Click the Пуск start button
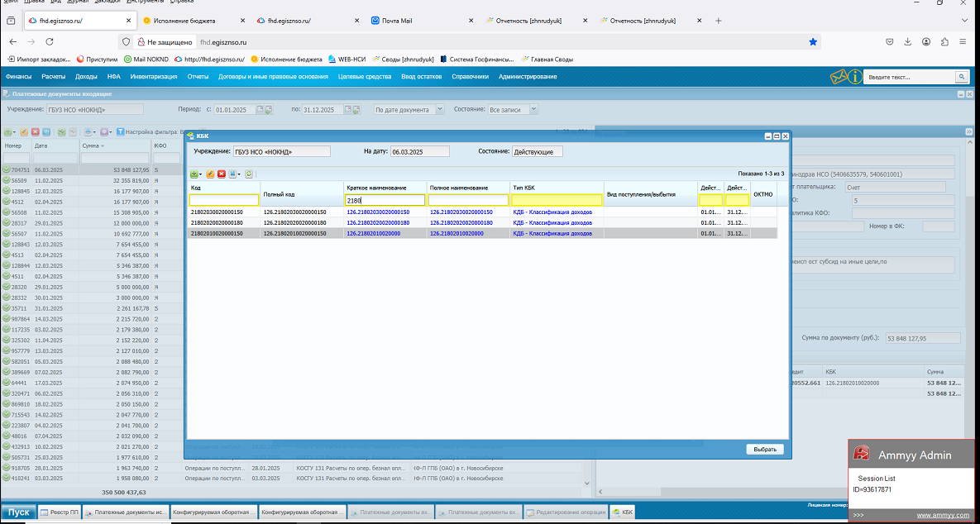This screenshot has width=980, height=524. 19,512
